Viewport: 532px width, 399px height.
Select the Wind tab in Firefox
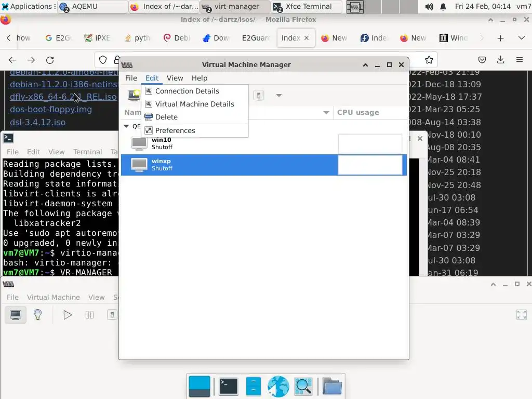pos(453,38)
